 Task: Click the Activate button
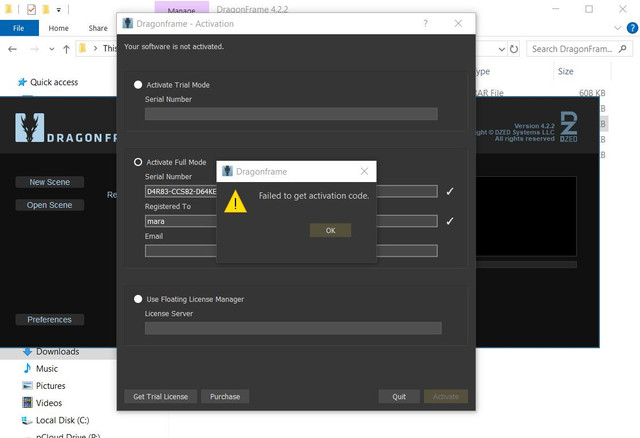click(x=446, y=396)
